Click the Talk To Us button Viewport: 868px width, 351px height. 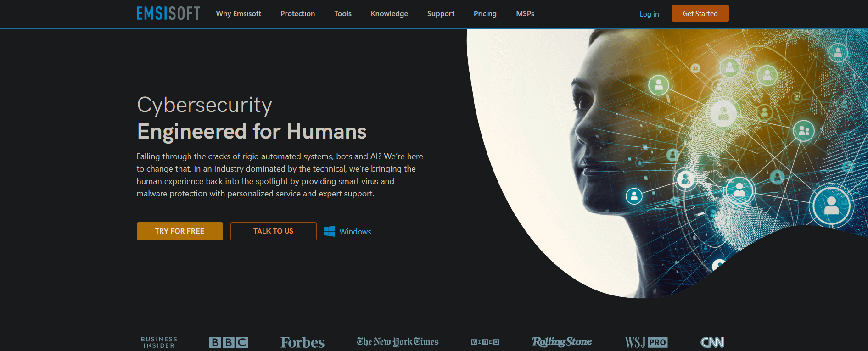coord(274,231)
